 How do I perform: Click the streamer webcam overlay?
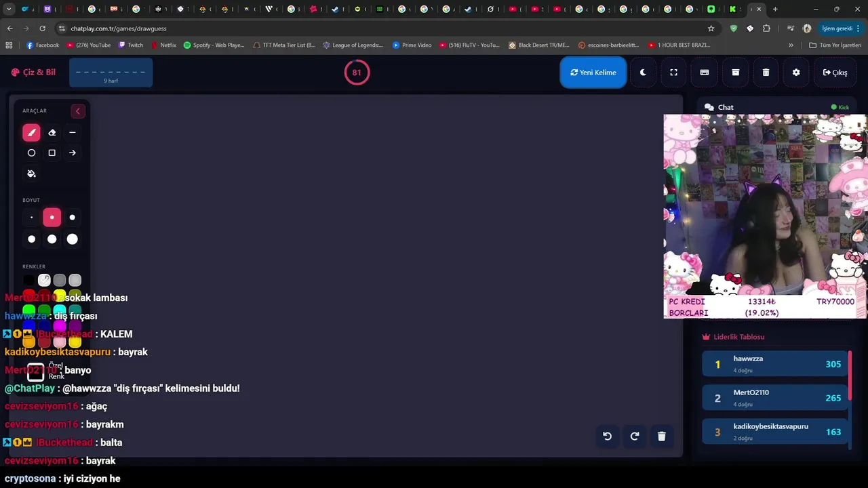point(765,216)
